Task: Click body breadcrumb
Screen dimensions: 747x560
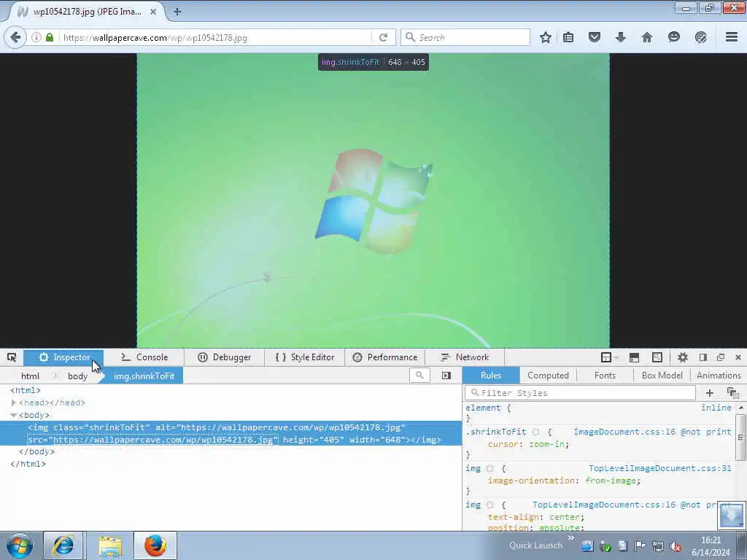Action: coord(77,376)
